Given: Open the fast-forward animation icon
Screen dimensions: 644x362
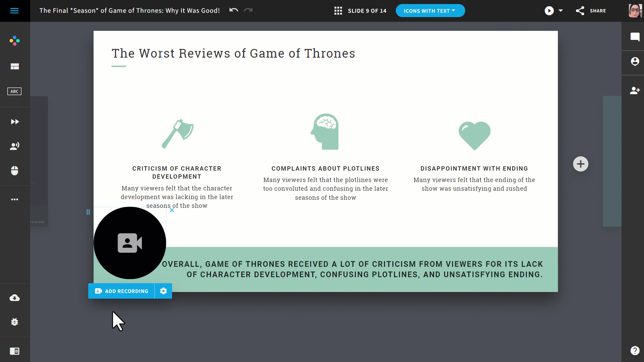Looking at the screenshot, I should pyautogui.click(x=14, y=122).
